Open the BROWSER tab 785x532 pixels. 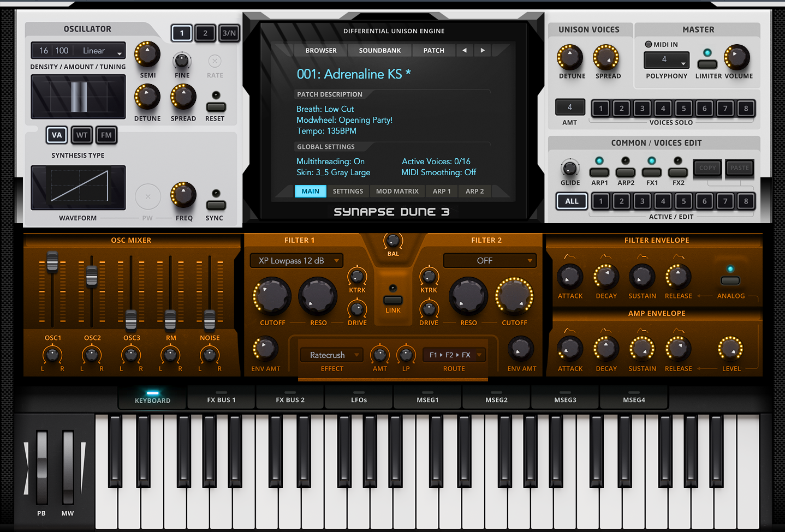tap(321, 50)
